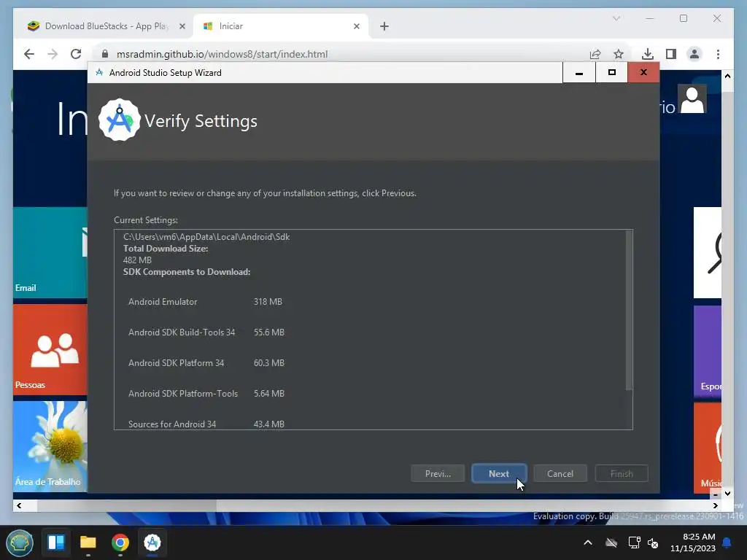
Task: Open the Chrome three-dot menu
Action: pyautogui.click(x=718, y=54)
